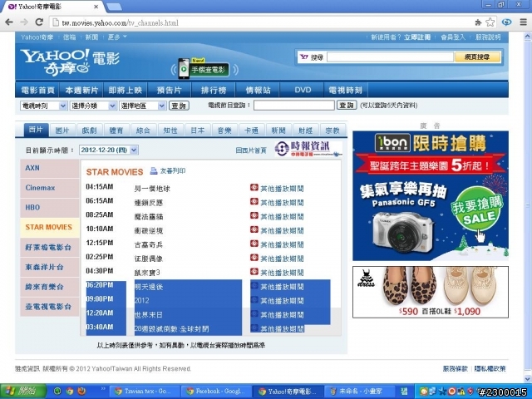532x399 pixels.
Task: Expand the 更多 menu in Yahoo top bar
Action: click(117, 37)
